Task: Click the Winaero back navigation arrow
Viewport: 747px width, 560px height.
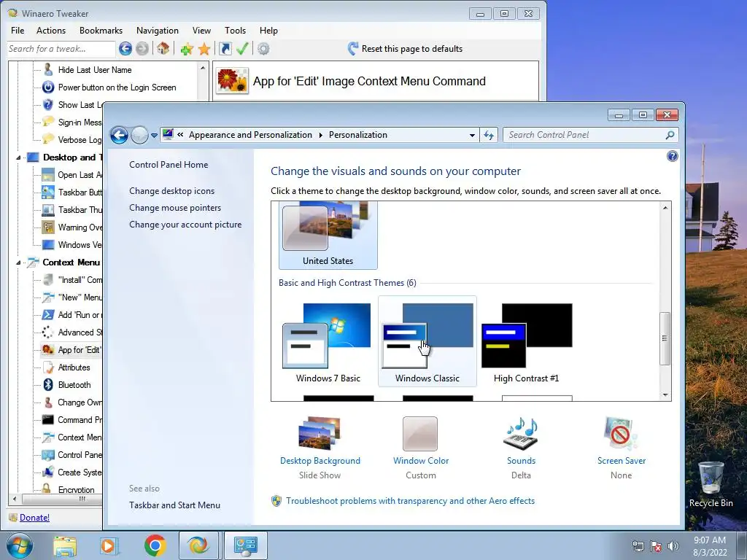Action: (125, 49)
